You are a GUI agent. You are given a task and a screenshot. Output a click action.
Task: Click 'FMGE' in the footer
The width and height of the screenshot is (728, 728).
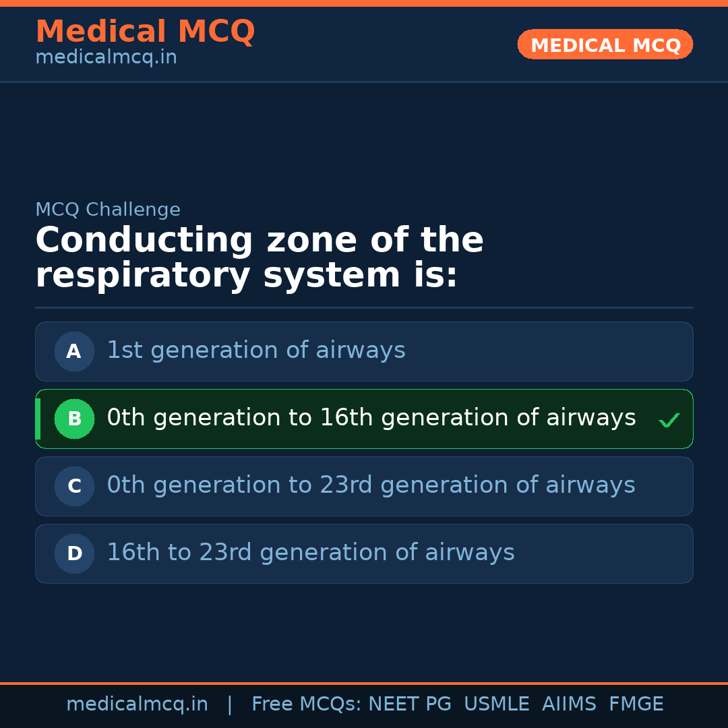(636, 704)
